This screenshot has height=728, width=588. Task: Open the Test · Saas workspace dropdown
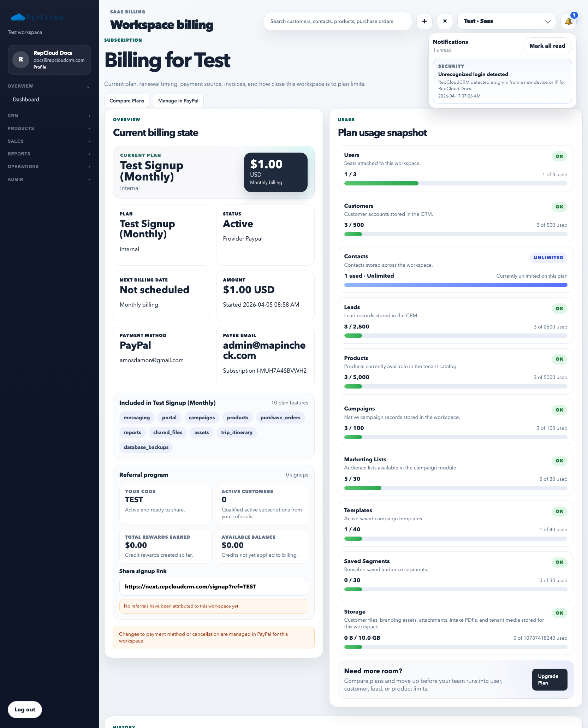point(507,21)
